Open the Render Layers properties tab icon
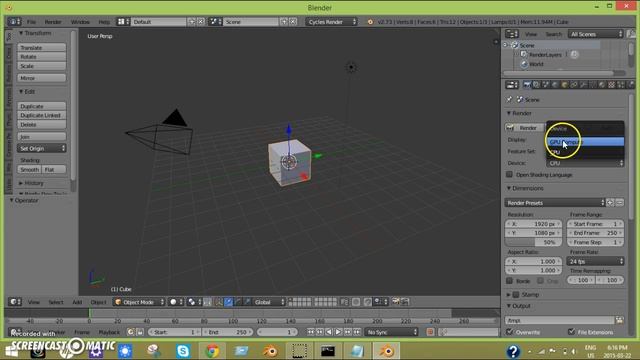This screenshot has width=640, height=360. (536, 84)
